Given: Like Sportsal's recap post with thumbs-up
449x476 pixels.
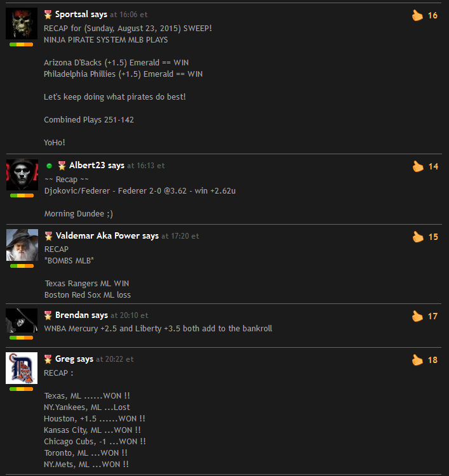Looking at the screenshot, I should (x=417, y=15).
